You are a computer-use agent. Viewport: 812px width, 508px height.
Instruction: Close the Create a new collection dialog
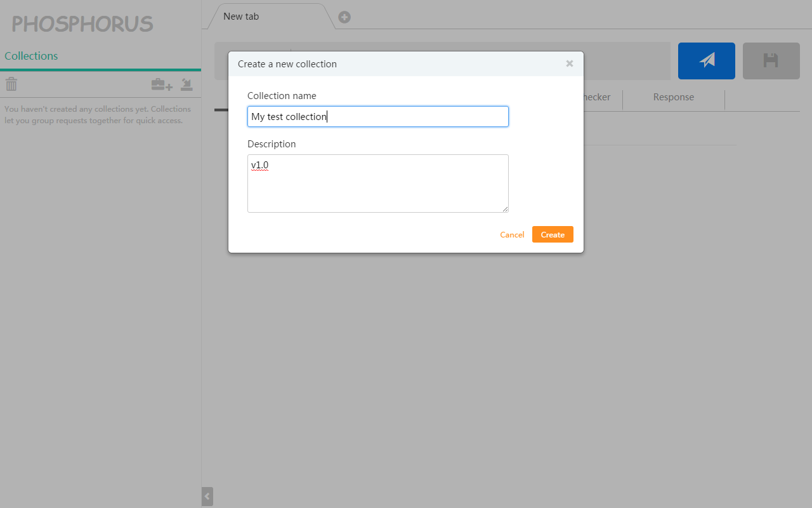tap(570, 63)
